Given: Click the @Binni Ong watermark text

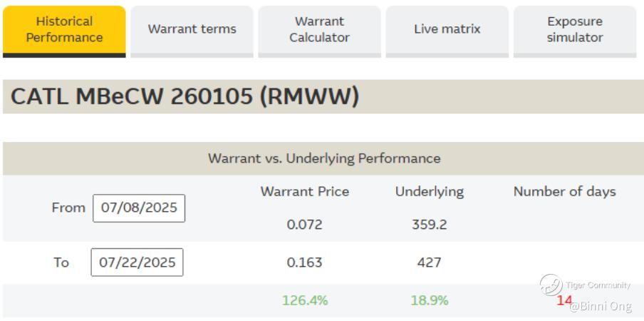Looking at the screenshot, I should coord(601,306).
